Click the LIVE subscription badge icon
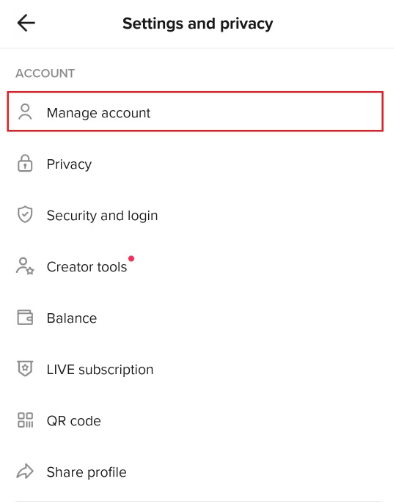The width and height of the screenshot is (394, 503). pyautogui.click(x=25, y=369)
